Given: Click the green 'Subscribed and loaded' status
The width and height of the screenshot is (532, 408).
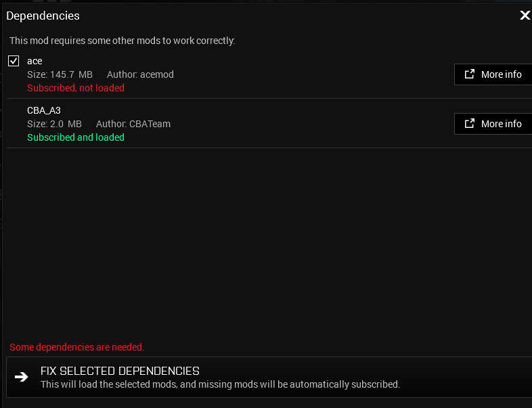Looking at the screenshot, I should (x=76, y=137).
